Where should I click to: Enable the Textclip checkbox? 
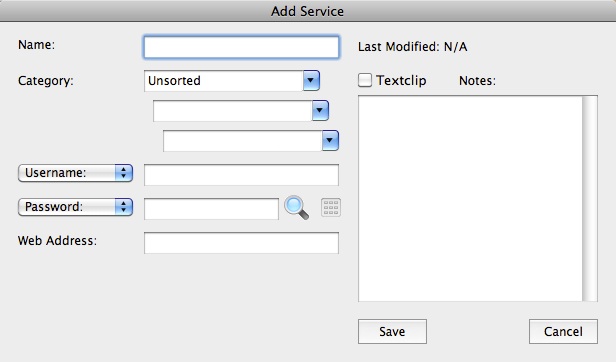click(x=365, y=80)
